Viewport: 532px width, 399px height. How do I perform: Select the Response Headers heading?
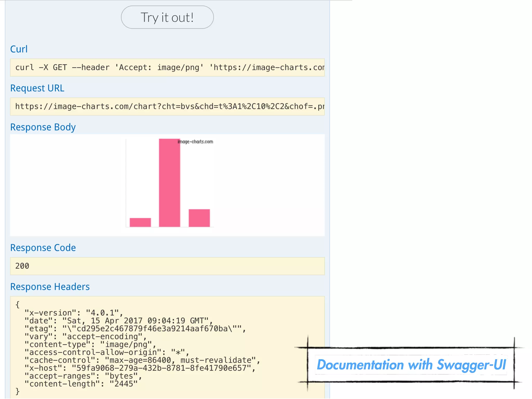[x=50, y=287]
